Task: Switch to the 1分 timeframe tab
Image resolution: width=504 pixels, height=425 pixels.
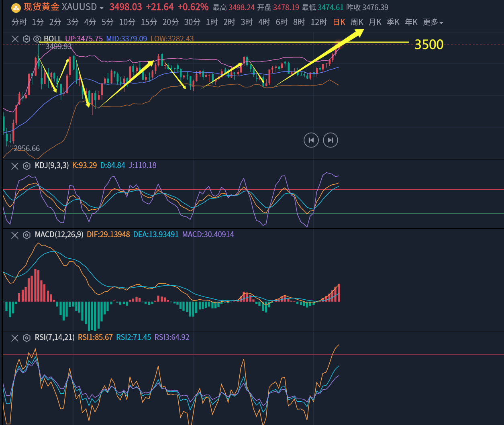Action: (x=38, y=22)
